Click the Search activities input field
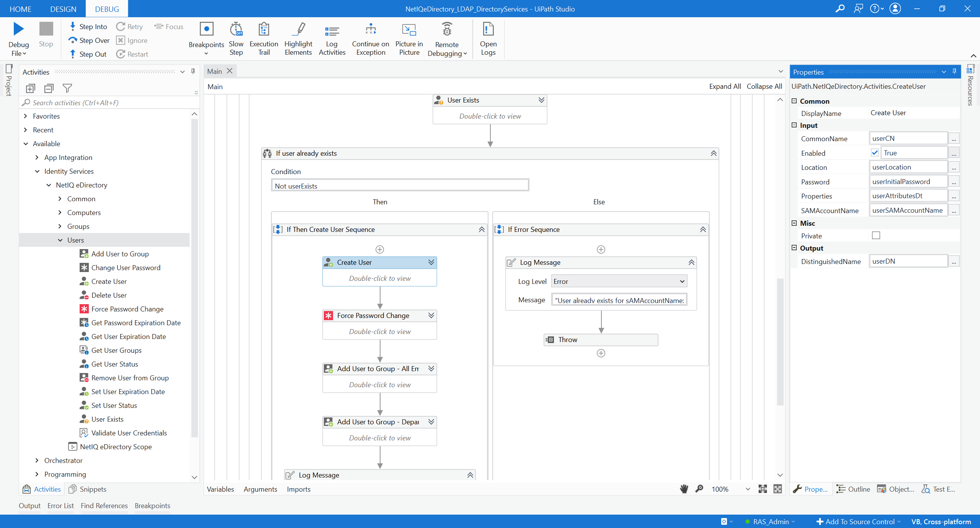The height and width of the screenshot is (528, 980). coord(109,103)
